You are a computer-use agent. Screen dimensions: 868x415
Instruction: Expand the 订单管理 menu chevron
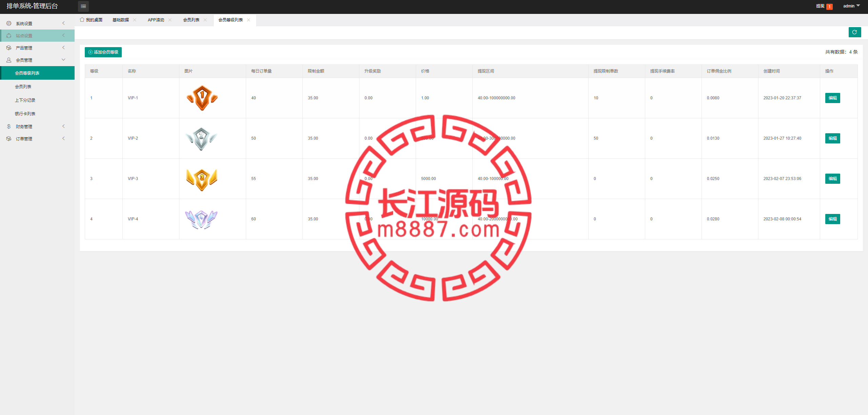pyautogui.click(x=63, y=138)
